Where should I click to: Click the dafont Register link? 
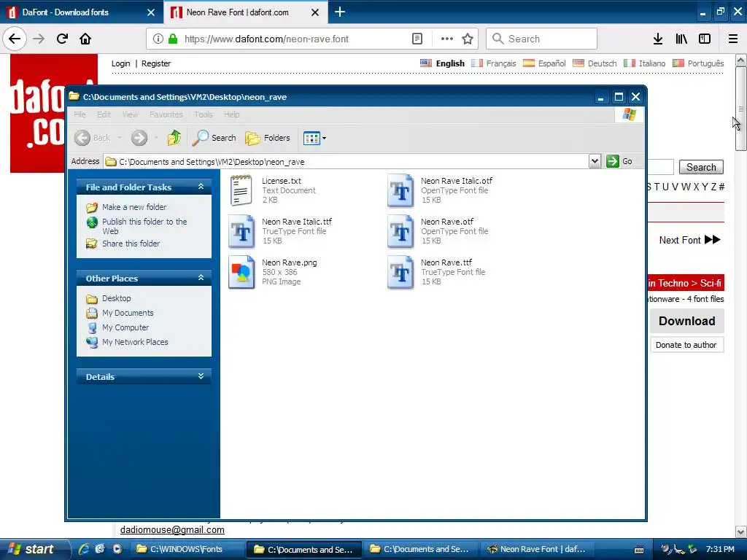pos(156,63)
